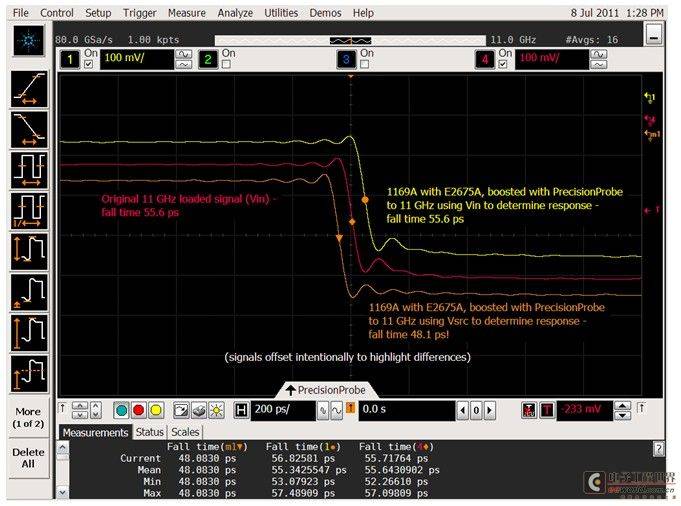
Task: Open the Trigger menu
Action: (139, 13)
